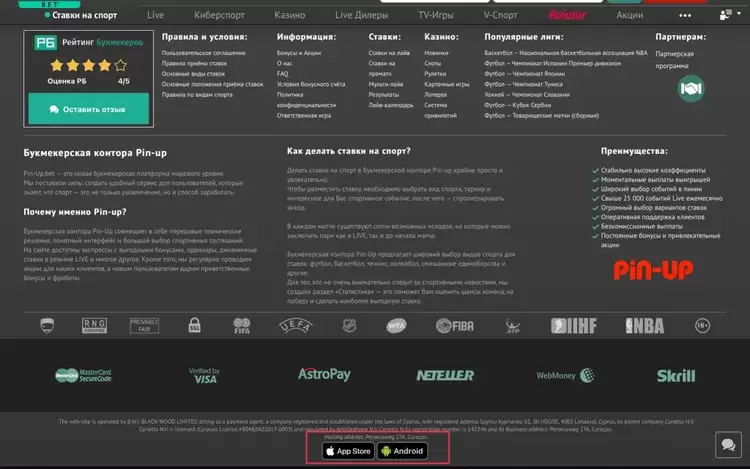The image size is (750, 469).
Task: Open Лотереи link
Action: (x=435, y=95)
